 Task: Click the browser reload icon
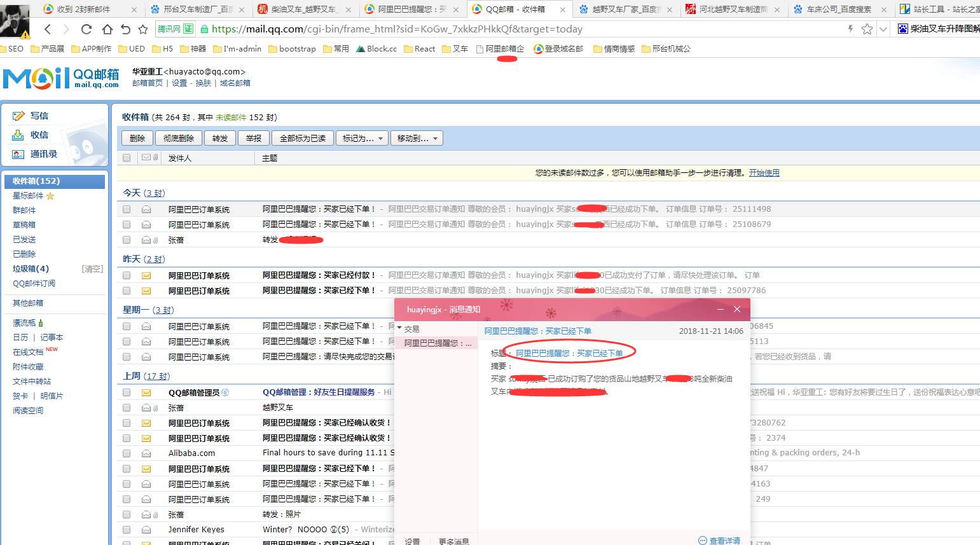(x=86, y=29)
